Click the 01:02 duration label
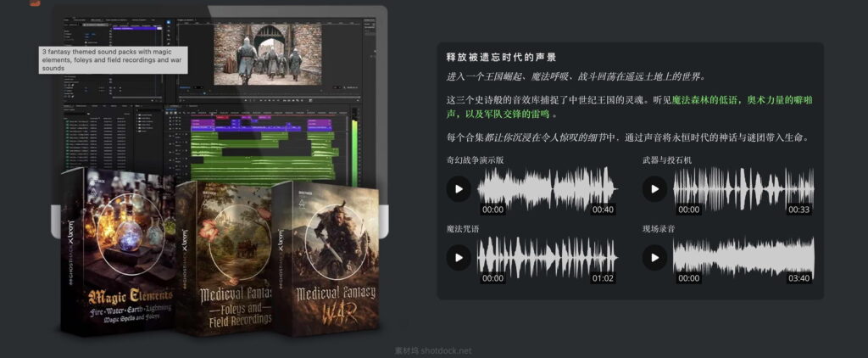The image size is (868, 358). click(x=603, y=278)
